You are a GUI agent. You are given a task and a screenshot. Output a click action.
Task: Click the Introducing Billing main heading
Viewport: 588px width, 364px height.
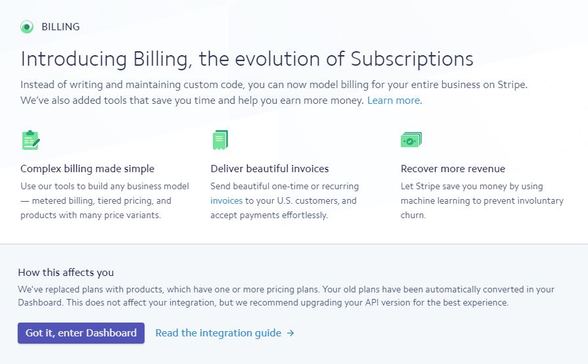pos(247,59)
